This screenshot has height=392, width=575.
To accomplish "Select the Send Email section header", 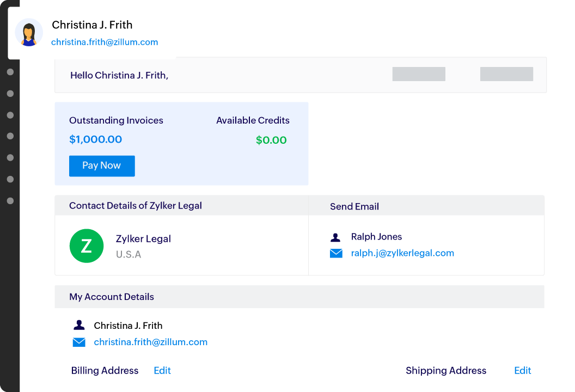I will coord(354,206).
